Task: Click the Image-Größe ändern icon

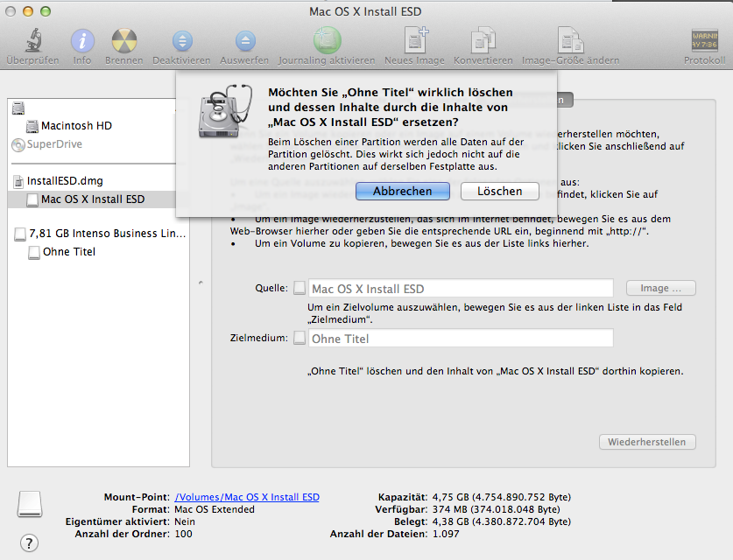Action: coord(570,40)
